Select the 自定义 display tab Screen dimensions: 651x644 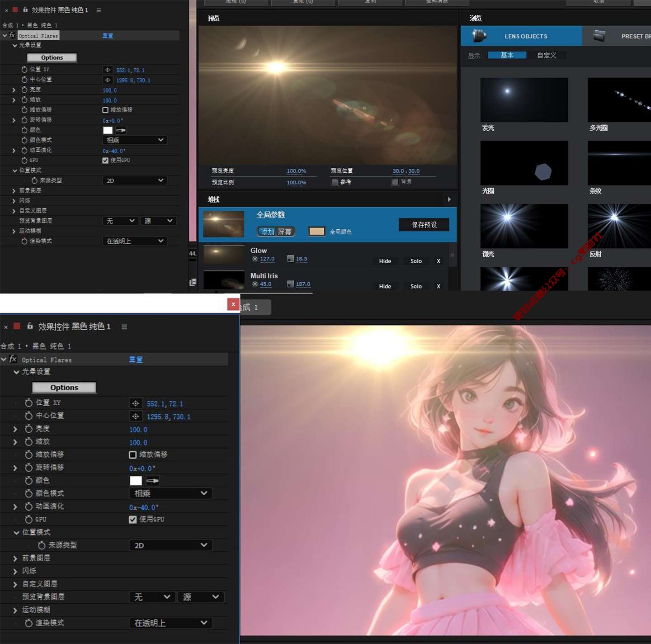tap(546, 55)
